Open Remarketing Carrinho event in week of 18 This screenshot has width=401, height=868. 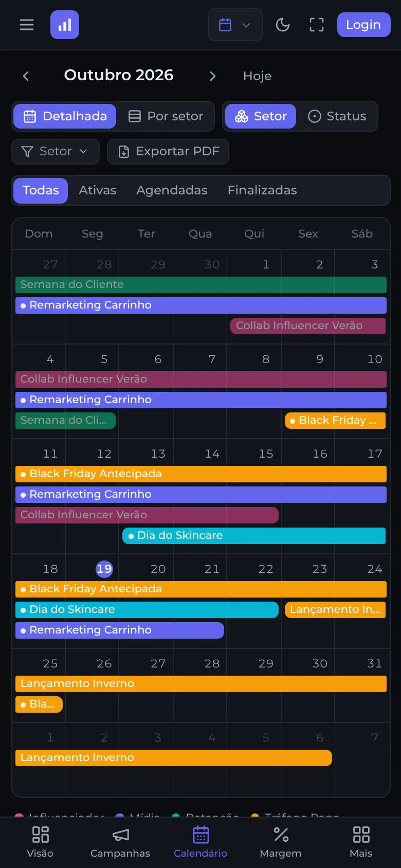120,630
